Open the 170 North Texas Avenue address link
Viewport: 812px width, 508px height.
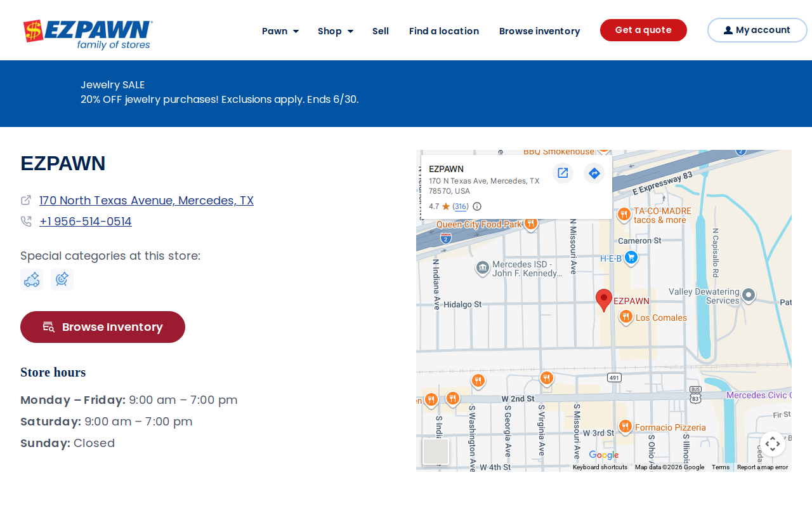tap(147, 201)
